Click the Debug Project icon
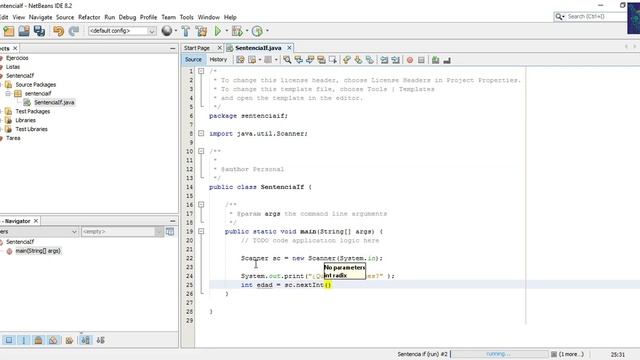The width and height of the screenshot is (640, 360). 237,31
